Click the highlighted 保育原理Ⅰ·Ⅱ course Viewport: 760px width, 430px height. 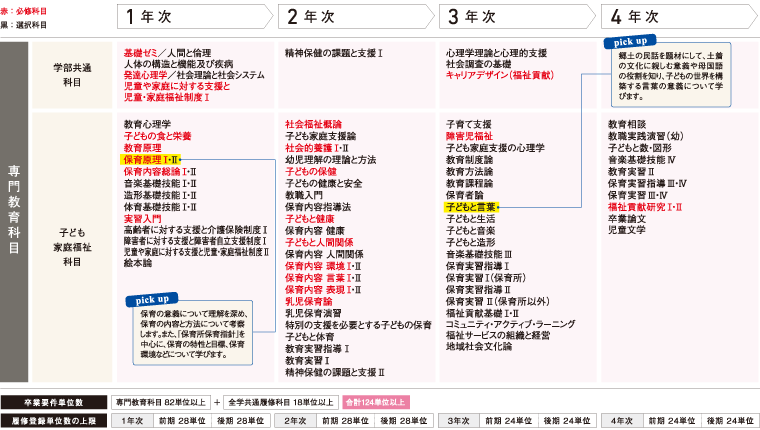tap(150, 159)
